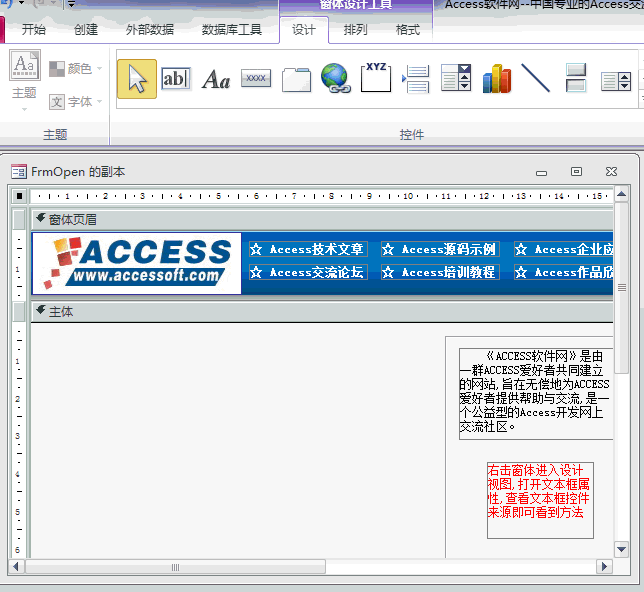Image resolution: width=644 pixels, height=592 pixels.
Task: Select the Access源码示例 label
Action: 440,249
